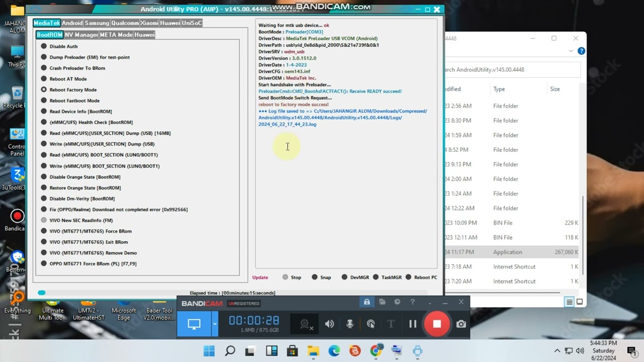
Task: Open NV Manager sub-tab
Action: [81, 35]
